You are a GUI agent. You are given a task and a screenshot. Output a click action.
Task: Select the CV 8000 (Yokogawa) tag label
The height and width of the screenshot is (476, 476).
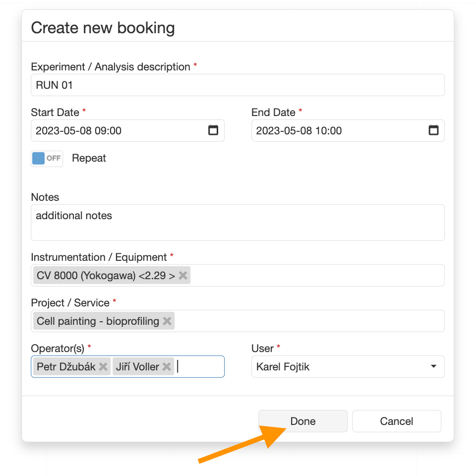tap(106, 275)
